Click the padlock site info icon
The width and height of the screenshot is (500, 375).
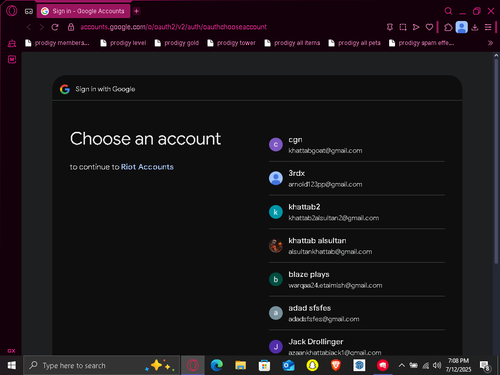[x=71, y=27]
